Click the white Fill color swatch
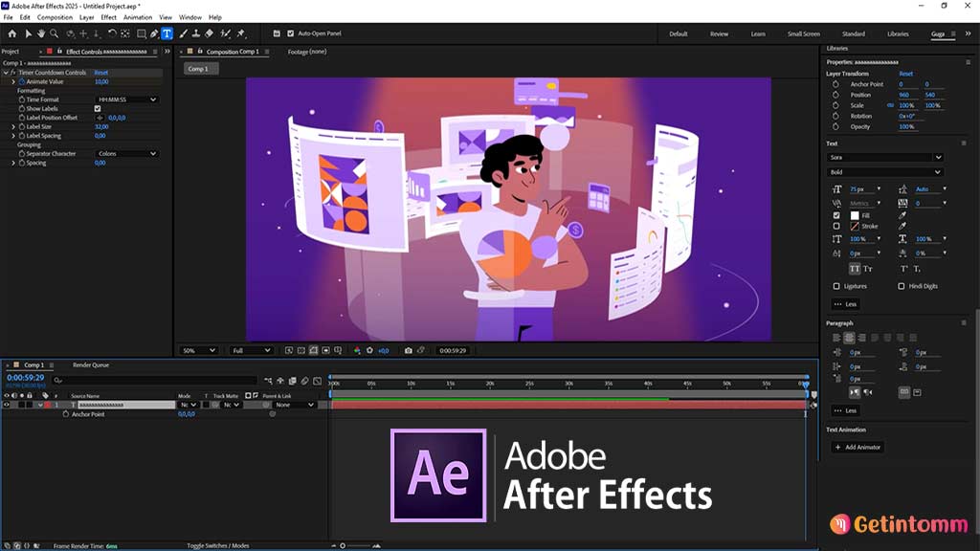The width and height of the screenshot is (980, 551). pyautogui.click(x=855, y=215)
